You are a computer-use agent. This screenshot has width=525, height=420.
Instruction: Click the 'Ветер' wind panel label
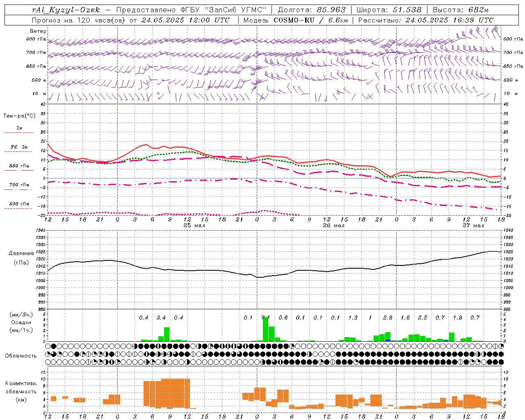coord(38,31)
